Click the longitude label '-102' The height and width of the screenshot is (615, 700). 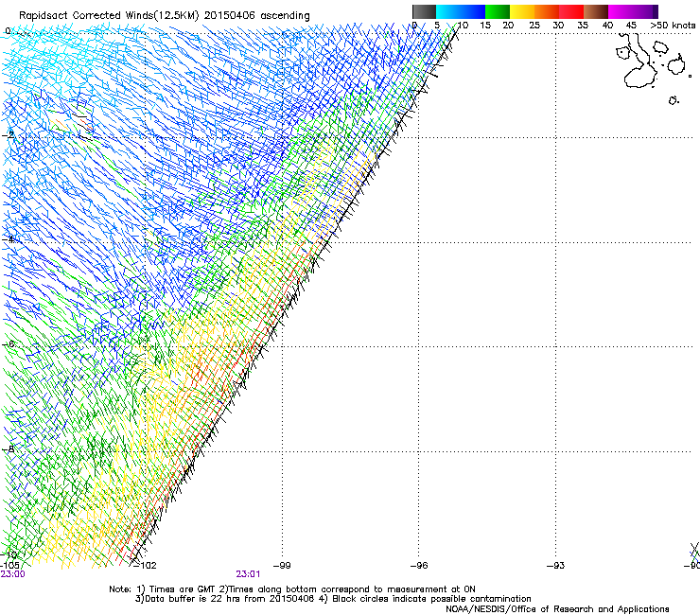click(x=146, y=566)
